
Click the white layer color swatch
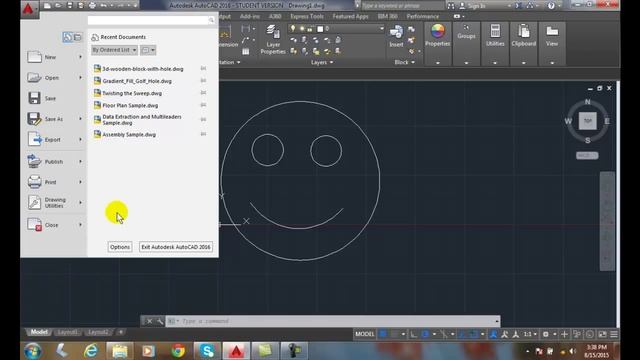pyautogui.click(x=320, y=29)
